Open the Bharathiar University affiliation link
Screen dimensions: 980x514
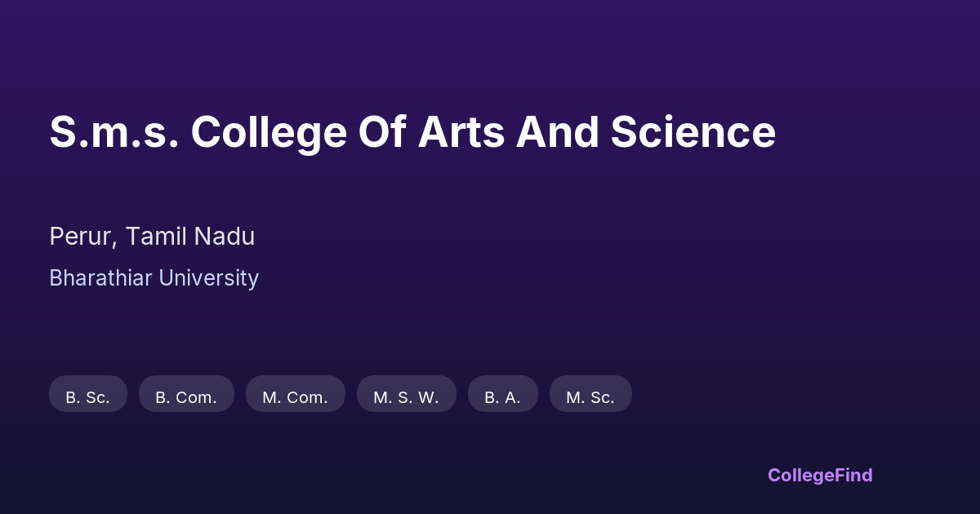tap(154, 278)
